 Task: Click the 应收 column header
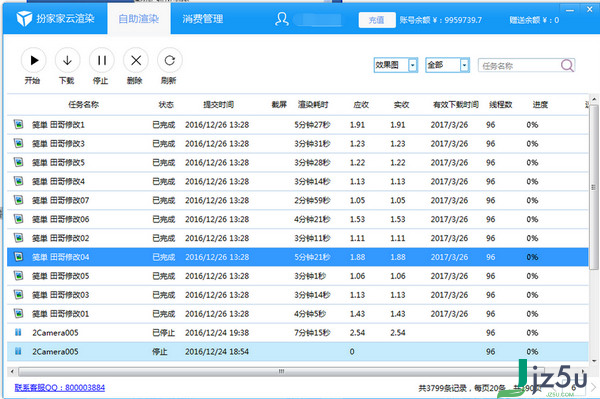[361, 105]
